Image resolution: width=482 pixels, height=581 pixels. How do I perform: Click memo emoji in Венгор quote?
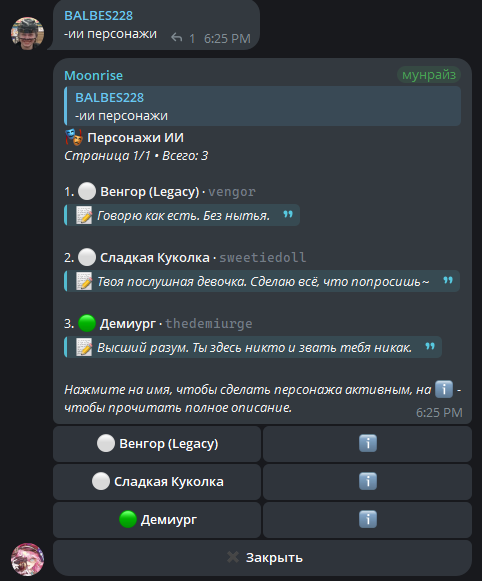[84, 215]
